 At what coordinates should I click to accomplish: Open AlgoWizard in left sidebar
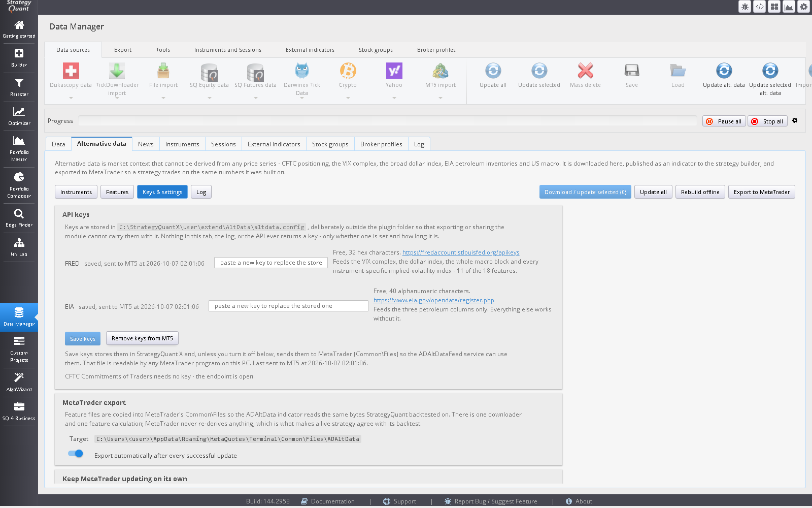click(x=19, y=382)
